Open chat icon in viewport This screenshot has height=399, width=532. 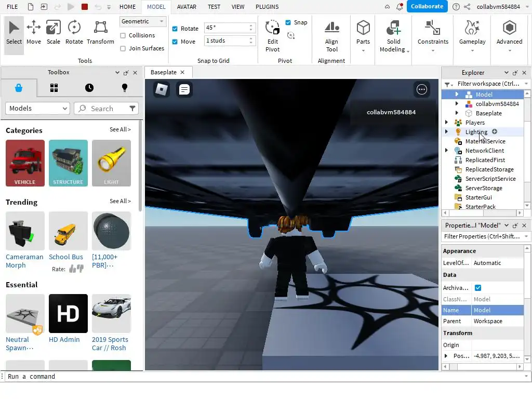coord(184,89)
